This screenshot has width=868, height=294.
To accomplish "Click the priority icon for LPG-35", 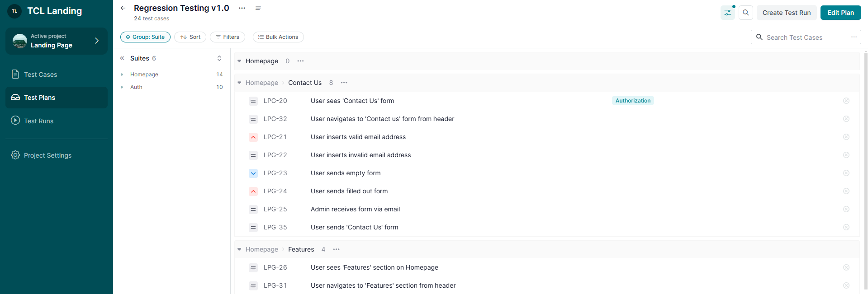I will coord(253,227).
